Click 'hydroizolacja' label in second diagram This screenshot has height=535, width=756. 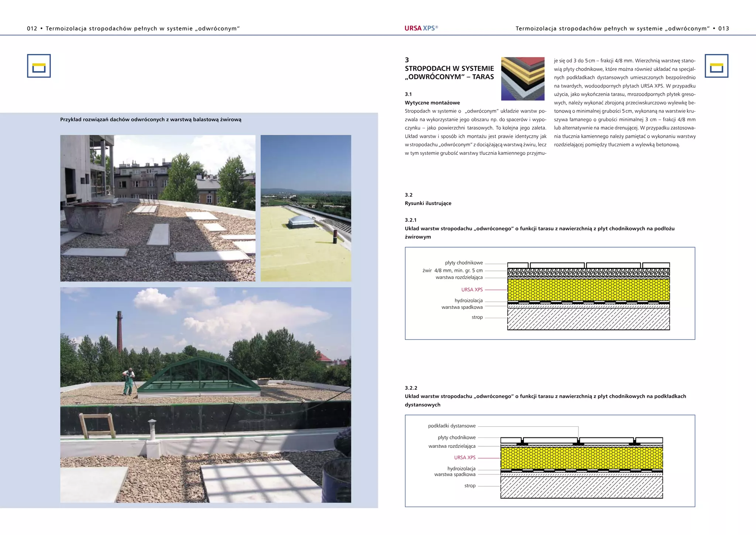pyautogui.click(x=461, y=468)
